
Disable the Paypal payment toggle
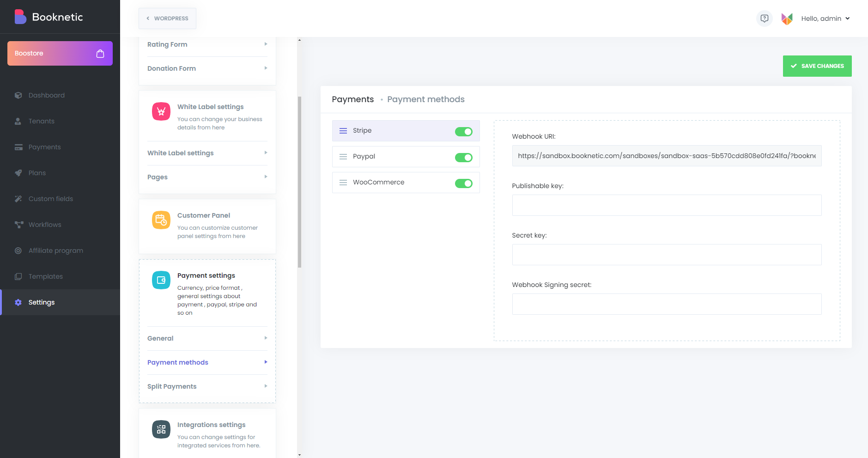[464, 158]
